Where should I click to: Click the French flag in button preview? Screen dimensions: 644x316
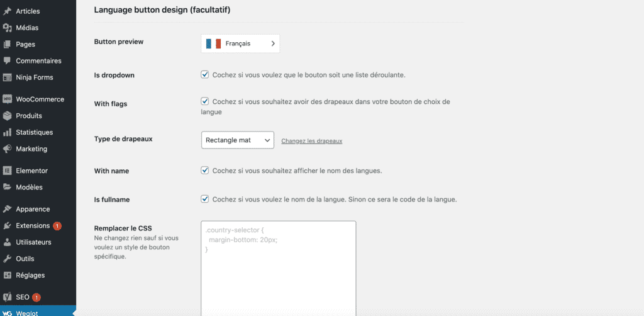coord(213,43)
